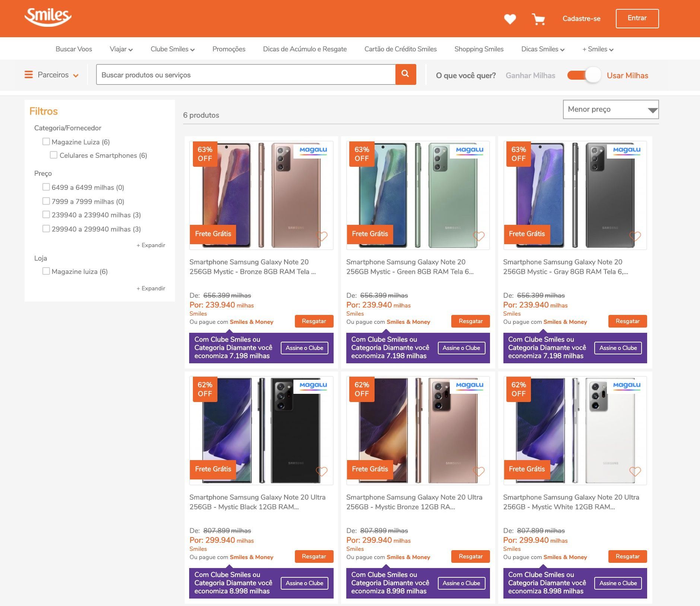The height and width of the screenshot is (606, 700).
Task: Check 239940 a 239940 milhas filter
Action: tap(46, 214)
